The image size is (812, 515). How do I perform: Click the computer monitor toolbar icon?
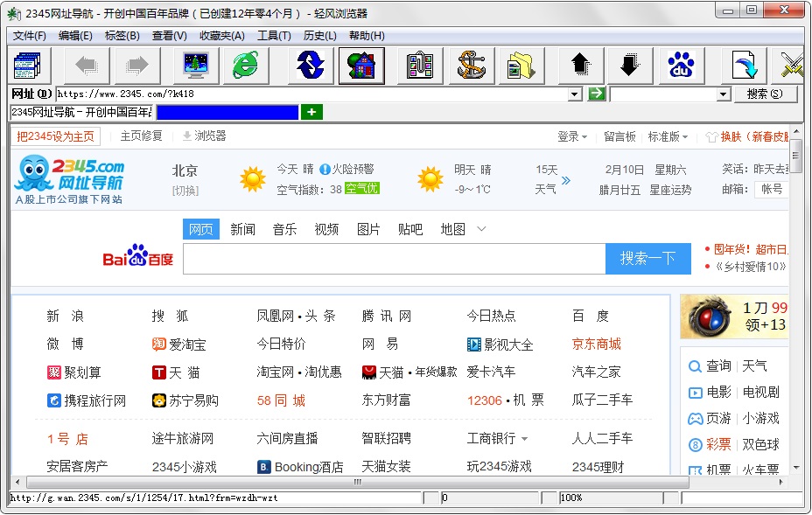[x=196, y=66]
